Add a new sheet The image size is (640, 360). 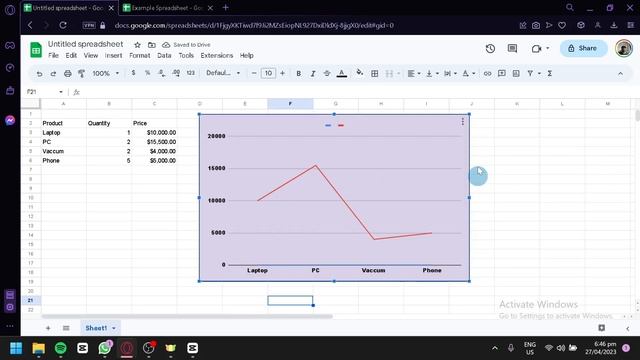[x=48, y=328]
